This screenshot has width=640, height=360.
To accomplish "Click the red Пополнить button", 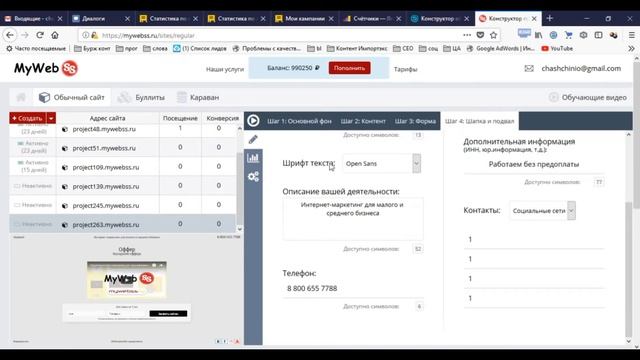I will tap(349, 68).
